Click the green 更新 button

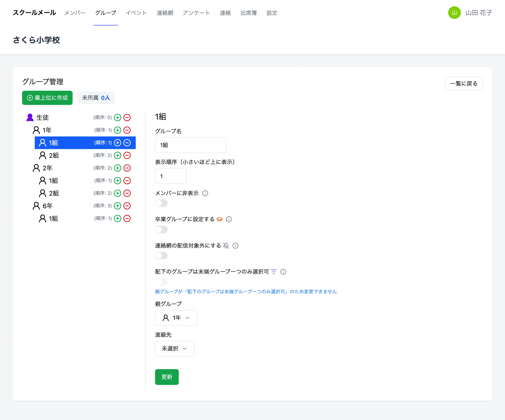(167, 377)
